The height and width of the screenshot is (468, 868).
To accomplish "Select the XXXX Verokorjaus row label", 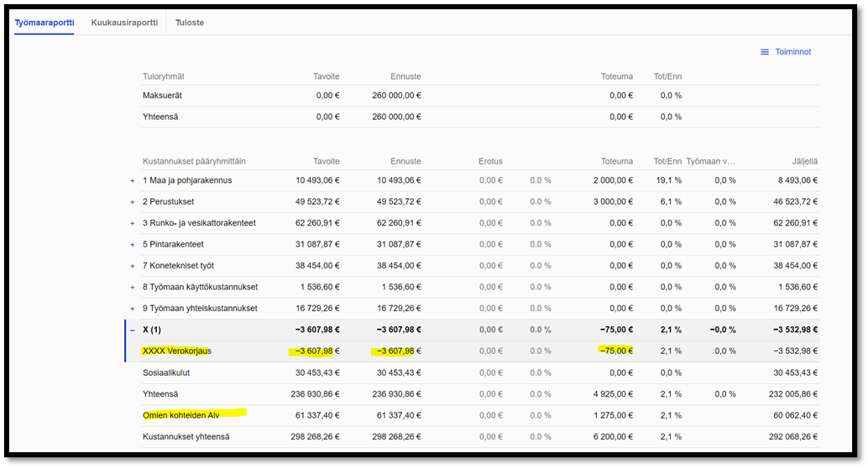I will click(x=177, y=351).
